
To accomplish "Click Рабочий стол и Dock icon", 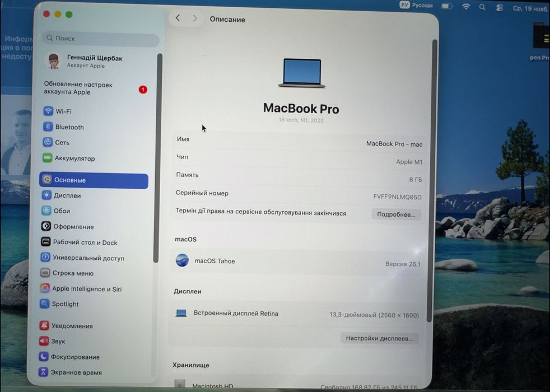I will (x=45, y=242).
